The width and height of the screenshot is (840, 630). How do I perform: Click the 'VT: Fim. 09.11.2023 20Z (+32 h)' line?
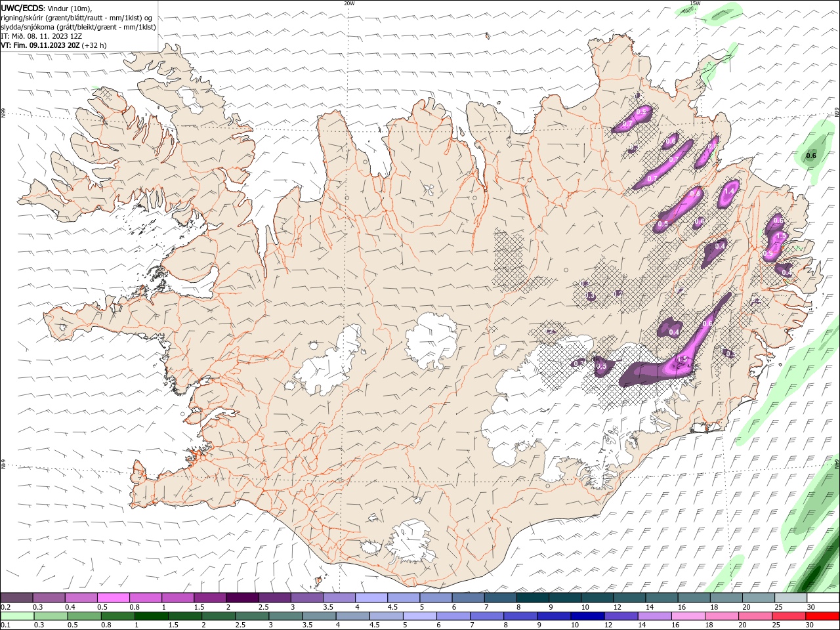(x=54, y=45)
